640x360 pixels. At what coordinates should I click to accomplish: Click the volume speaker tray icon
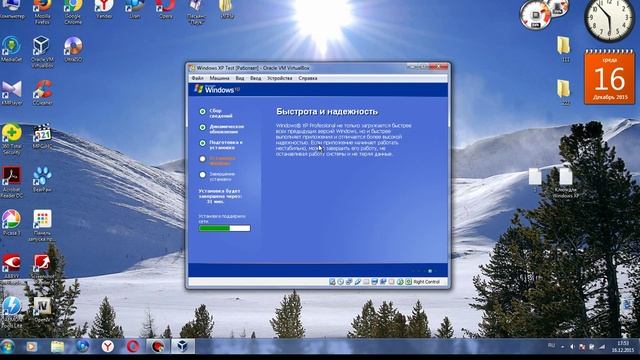[572, 347]
